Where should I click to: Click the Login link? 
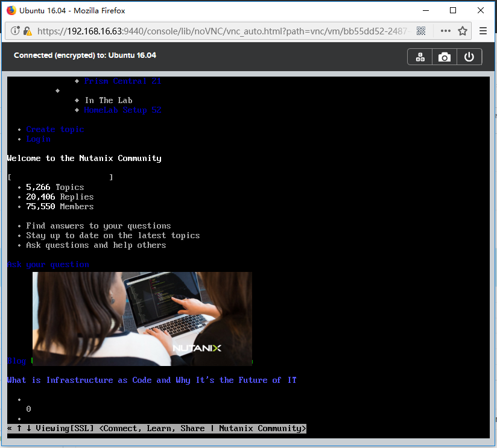(39, 139)
